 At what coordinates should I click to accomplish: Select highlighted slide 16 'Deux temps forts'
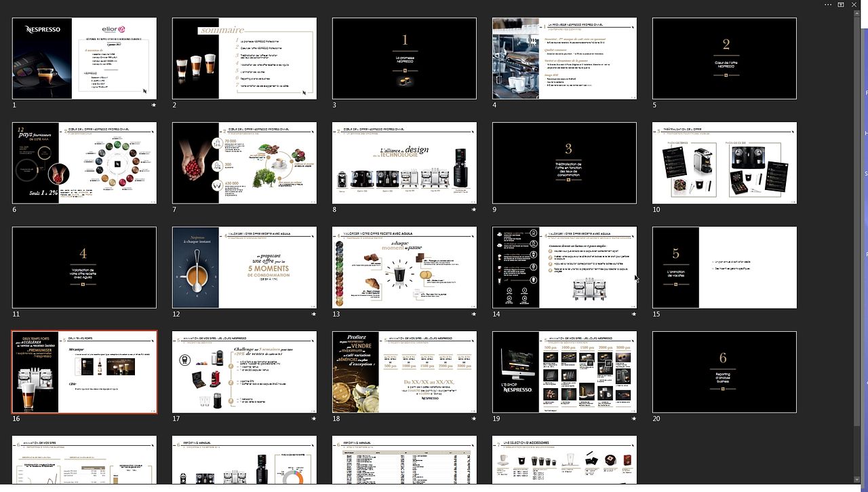click(x=84, y=372)
